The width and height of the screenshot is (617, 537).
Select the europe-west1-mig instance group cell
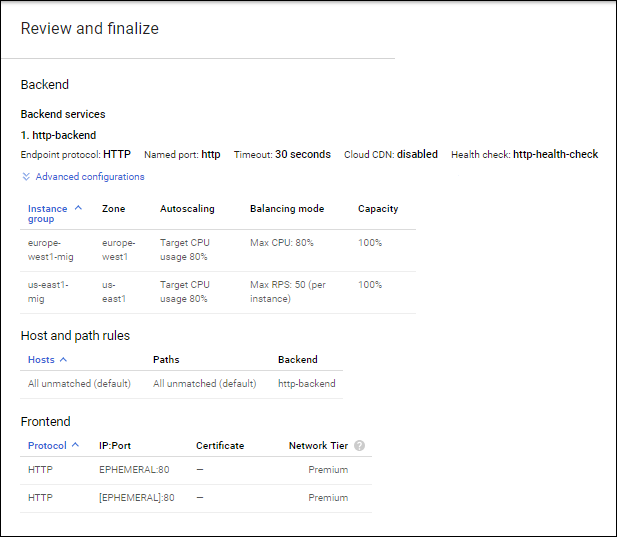50,250
